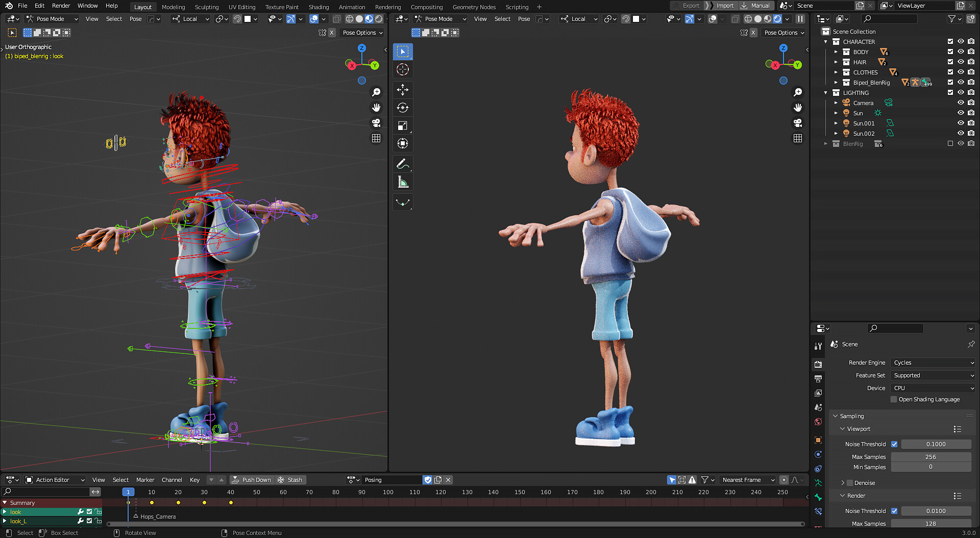Disable the CHARACTER collection checkbox
980x538 pixels.
pos(950,41)
